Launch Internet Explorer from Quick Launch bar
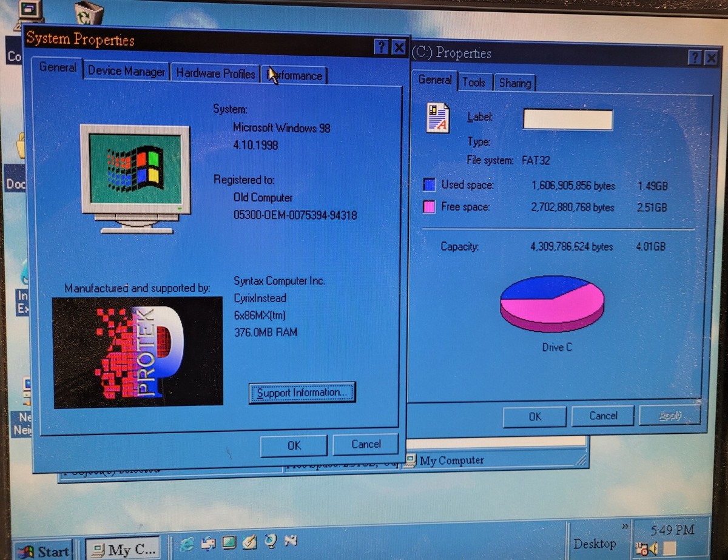The width and height of the screenshot is (728, 560). 186,542
